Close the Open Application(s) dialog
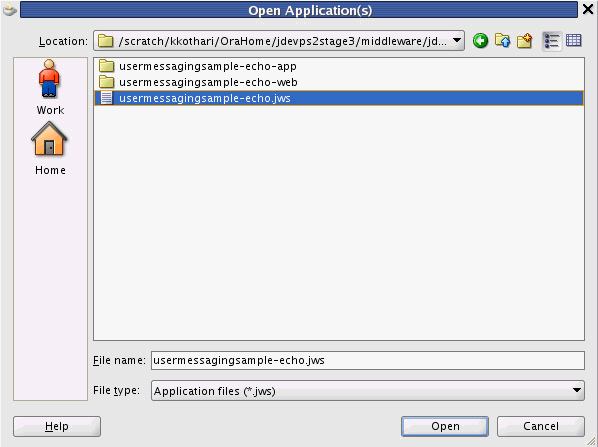 pyautogui.click(x=588, y=10)
